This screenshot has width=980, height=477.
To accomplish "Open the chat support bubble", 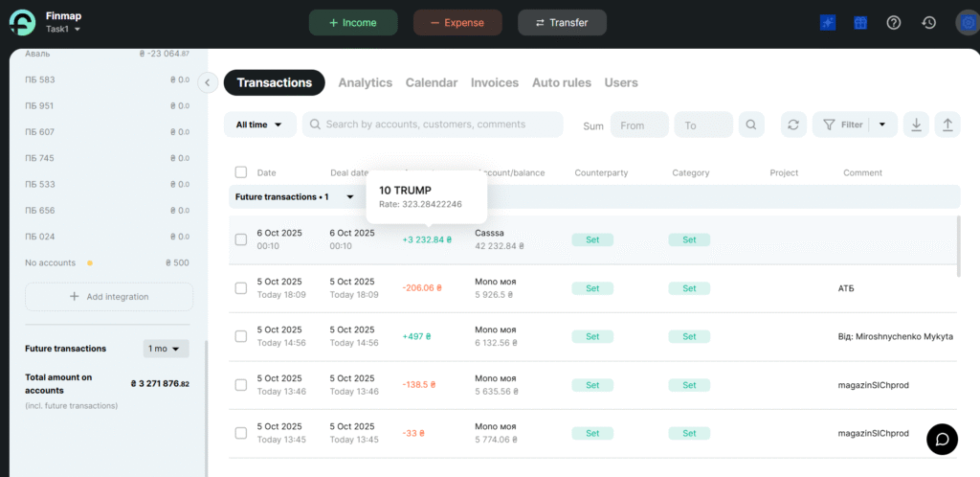I will 942,439.
